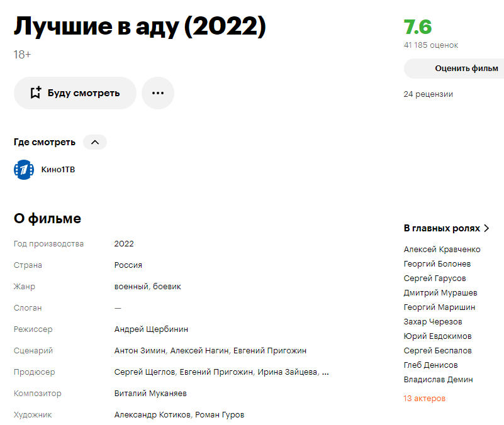The width and height of the screenshot is (504, 425).
Task: Click the bookmark icon in Буду смотреть
Action: [36, 93]
